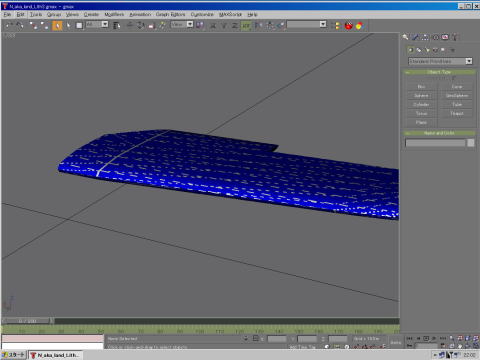Open the Modify command panel tab

(415, 37)
